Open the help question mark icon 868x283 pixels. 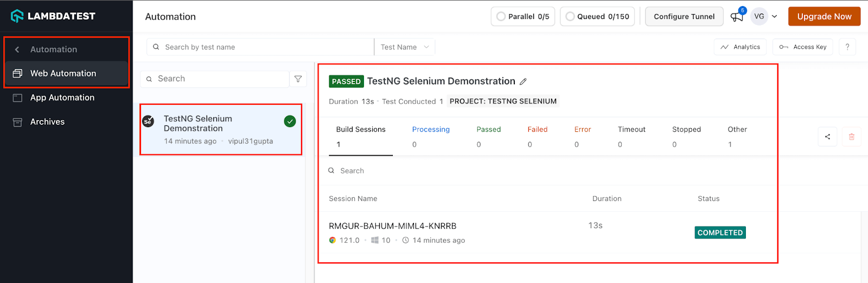point(847,47)
